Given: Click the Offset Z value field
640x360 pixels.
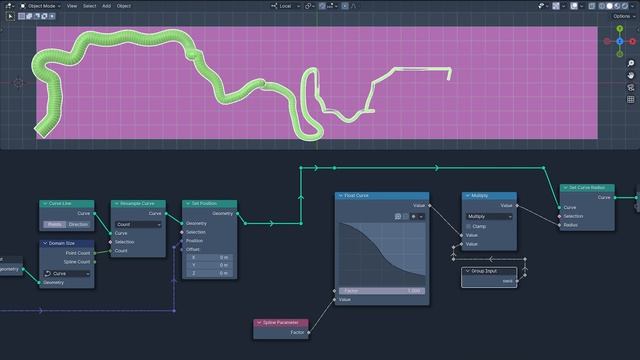Looking at the screenshot, I should (210, 273).
